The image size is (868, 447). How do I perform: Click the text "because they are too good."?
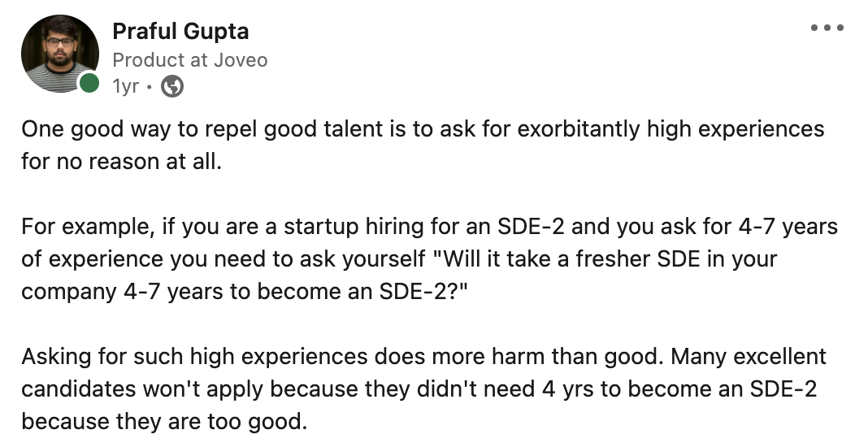(165, 422)
